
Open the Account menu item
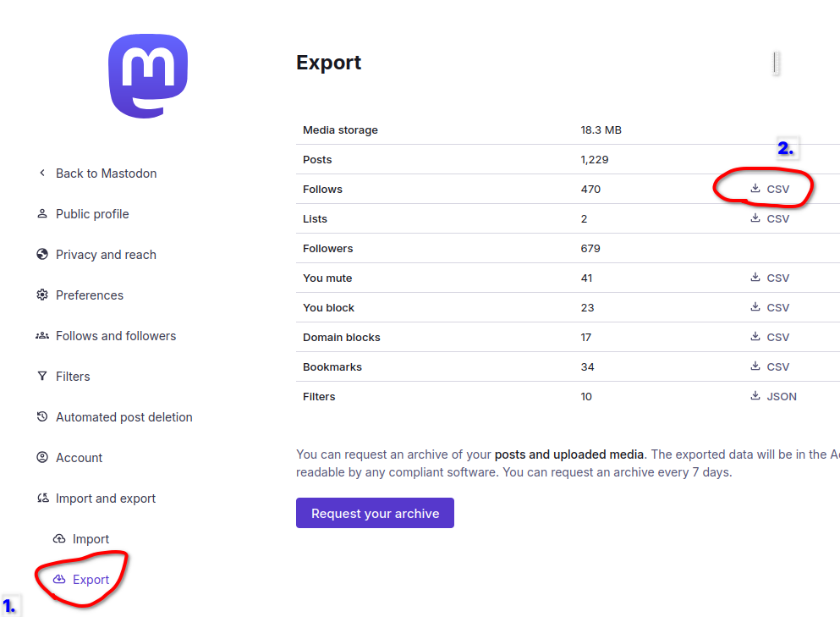(79, 458)
